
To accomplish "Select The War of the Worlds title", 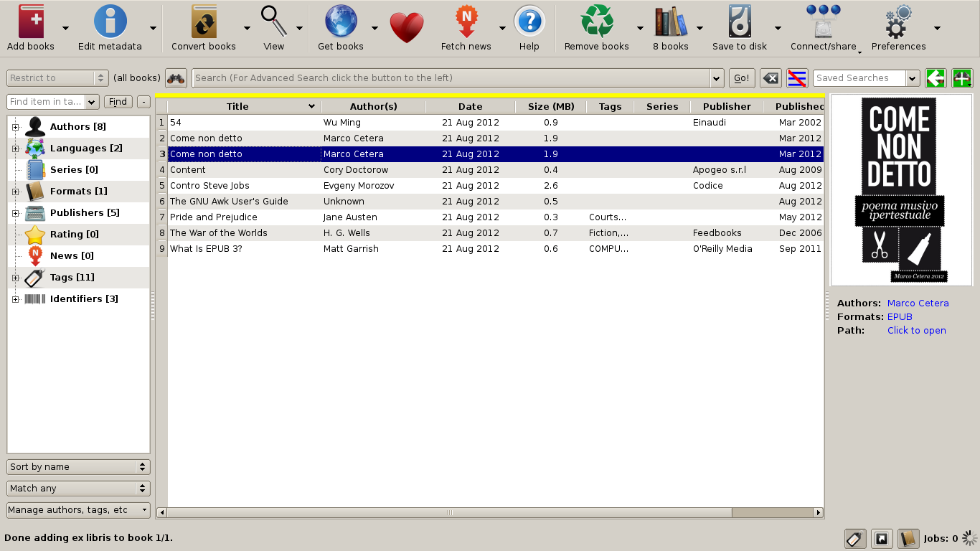I will click(x=219, y=233).
